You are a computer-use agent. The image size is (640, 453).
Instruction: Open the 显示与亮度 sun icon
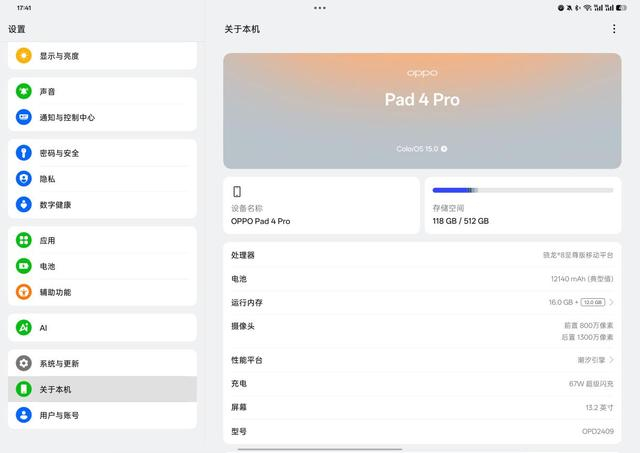click(x=24, y=56)
